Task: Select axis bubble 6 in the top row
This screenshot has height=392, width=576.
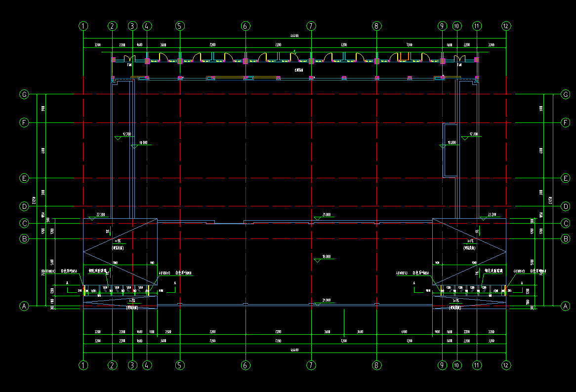Action: click(246, 26)
